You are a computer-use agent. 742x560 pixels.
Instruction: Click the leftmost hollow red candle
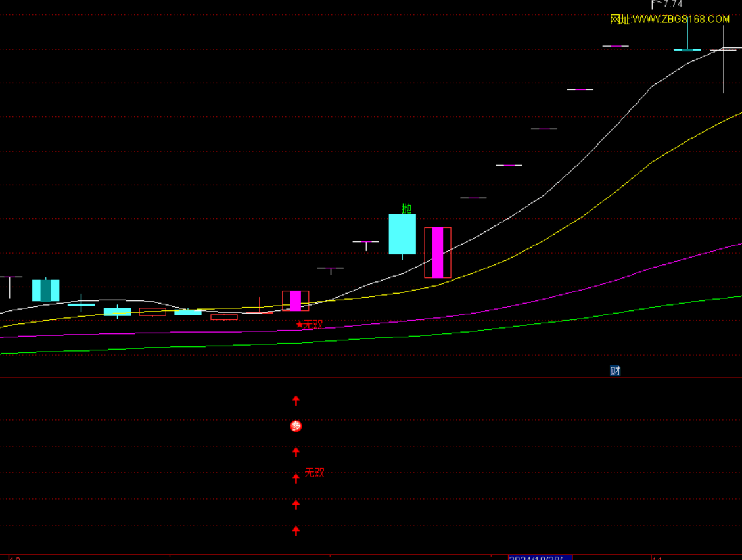coord(152,312)
